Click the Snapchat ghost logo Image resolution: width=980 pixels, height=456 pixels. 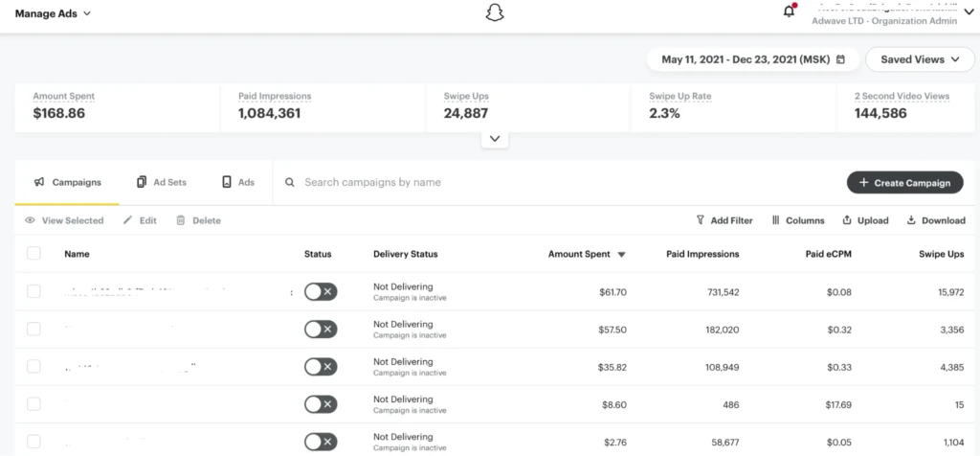coord(495,13)
